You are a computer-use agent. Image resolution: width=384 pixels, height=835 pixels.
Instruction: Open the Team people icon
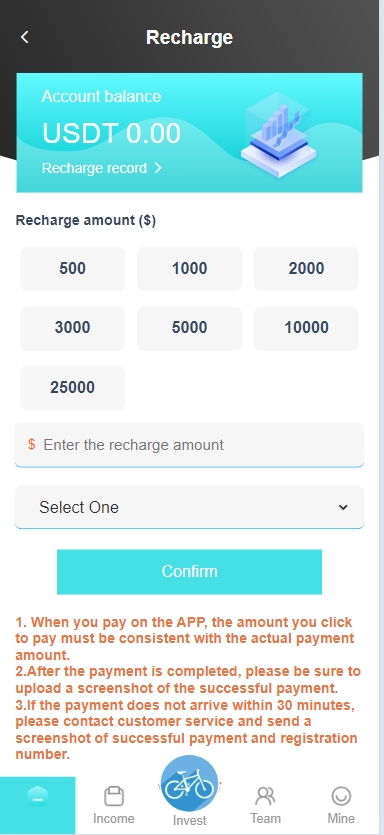pyautogui.click(x=265, y=797)
